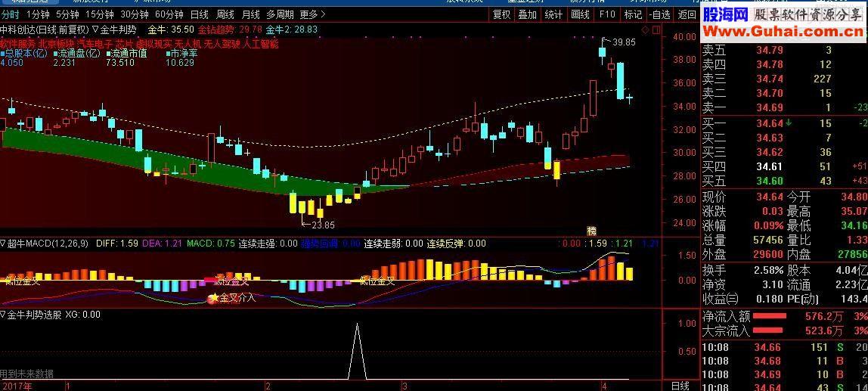
Task: Click the 标记 mark button
Action: (x=634, y=15)
